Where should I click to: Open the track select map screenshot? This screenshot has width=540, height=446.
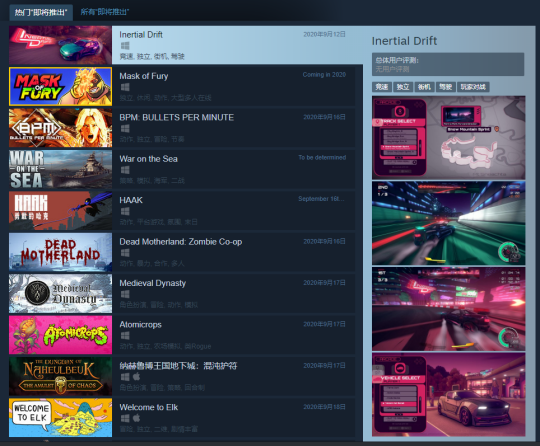tap(448, 138)
